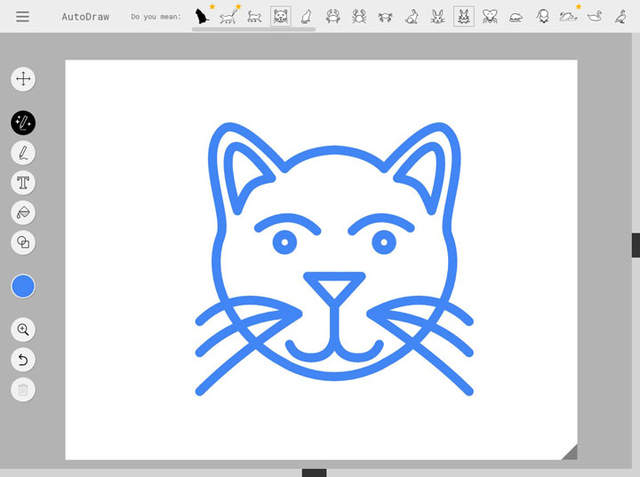
Task: Click the canvas resize corner handle
Action: coord(569,451)
